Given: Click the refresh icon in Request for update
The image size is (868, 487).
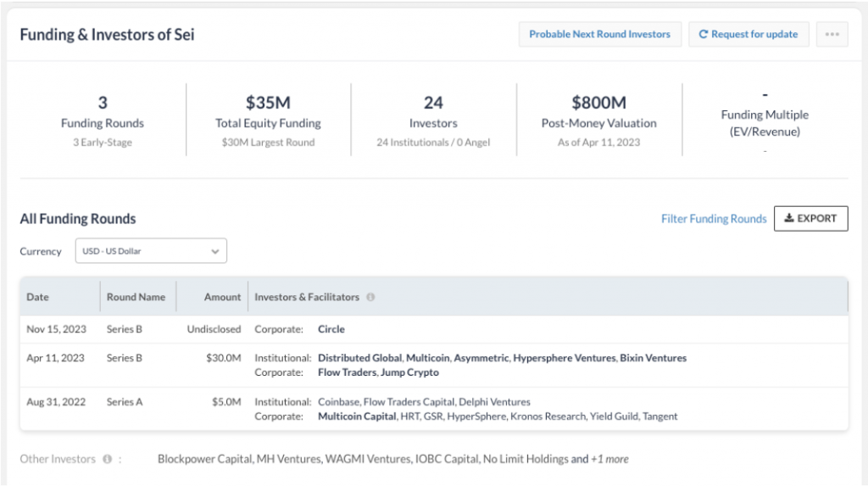Looking at the screenshot, I should click(x=703, y=34).
